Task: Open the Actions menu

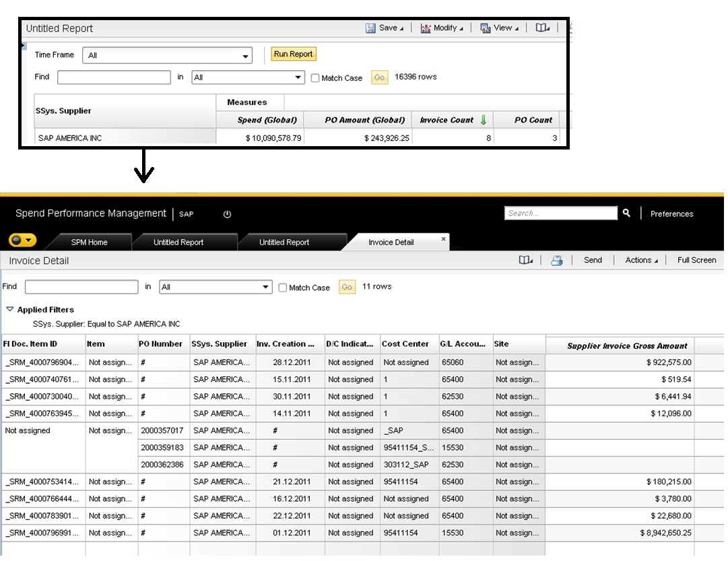Action: 641,260
